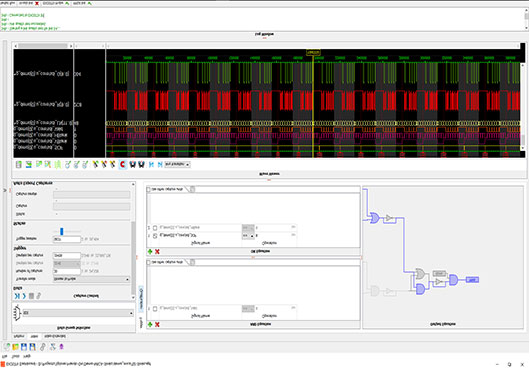Screen dimensions: 530x369
Task: Click the tall green bars icon in waveform toolbar
Action: (58, 165)
